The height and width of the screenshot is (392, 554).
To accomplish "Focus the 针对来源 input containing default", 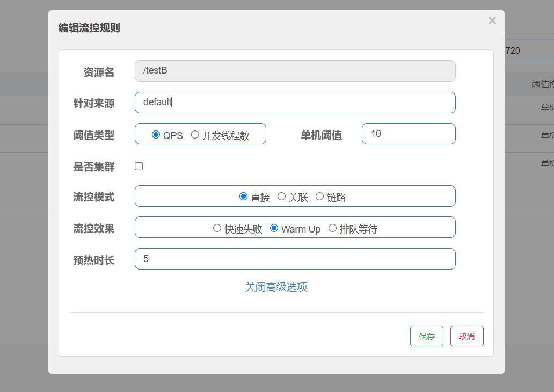I will click(295, 103).
